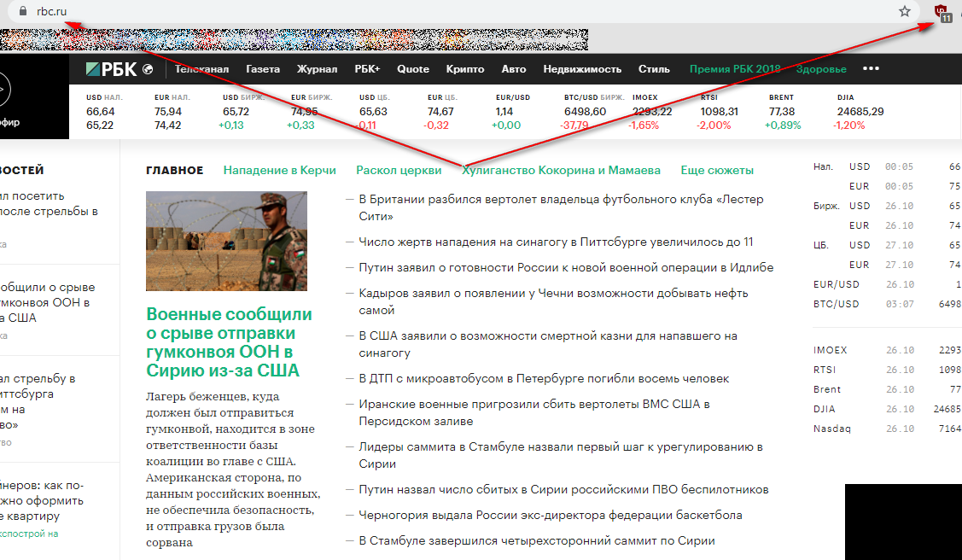Click Нал. USD row in sidebar table

click(887, 166)
